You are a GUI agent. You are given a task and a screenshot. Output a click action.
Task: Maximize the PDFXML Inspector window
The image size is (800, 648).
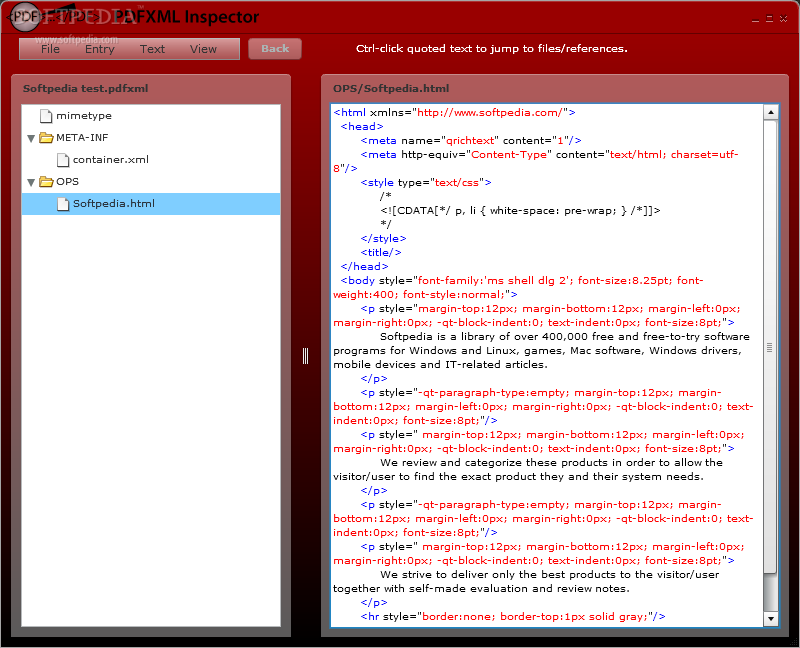769,19
